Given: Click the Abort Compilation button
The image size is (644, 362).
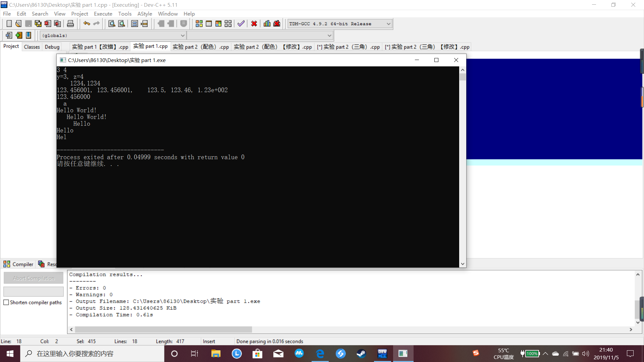Looking at the screenshot, I should point(34,278).
